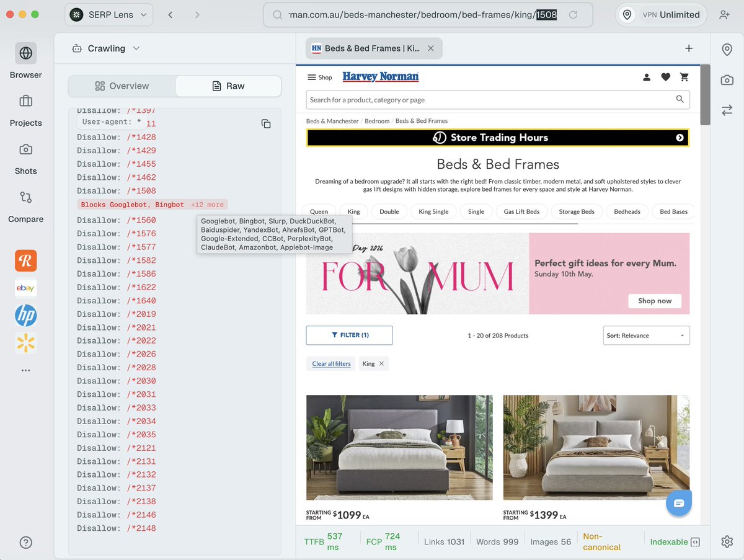This screenshot has height=560, width=744.
Task: Open the location pin tool
Action: click(x=727, y=49)
